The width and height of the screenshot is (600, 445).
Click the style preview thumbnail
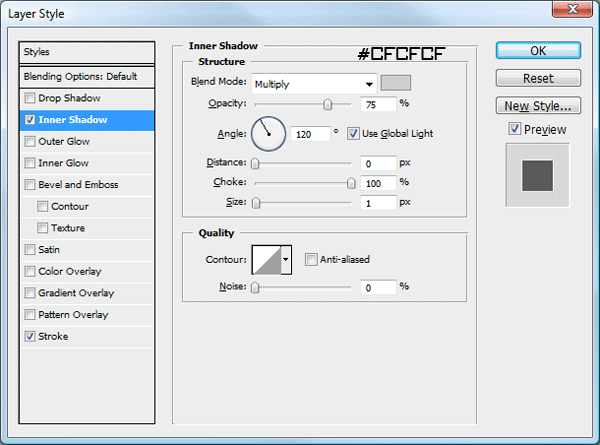coord(538,175)
